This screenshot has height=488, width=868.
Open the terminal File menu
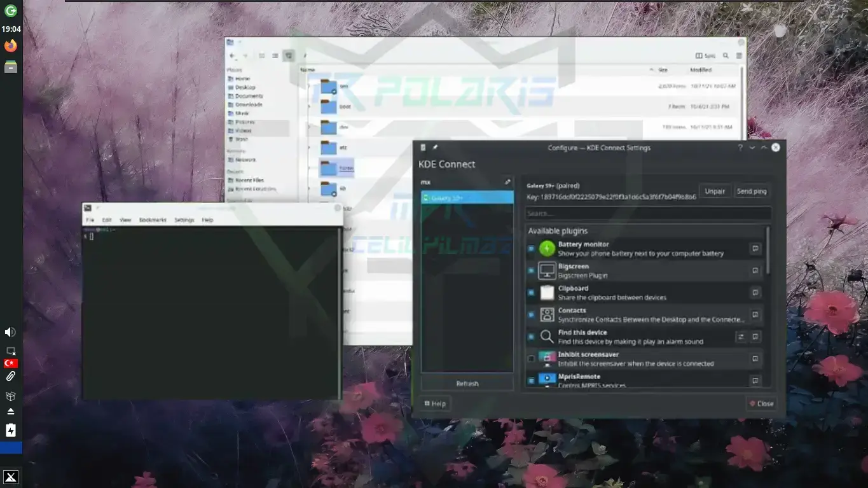click(90, 220)
